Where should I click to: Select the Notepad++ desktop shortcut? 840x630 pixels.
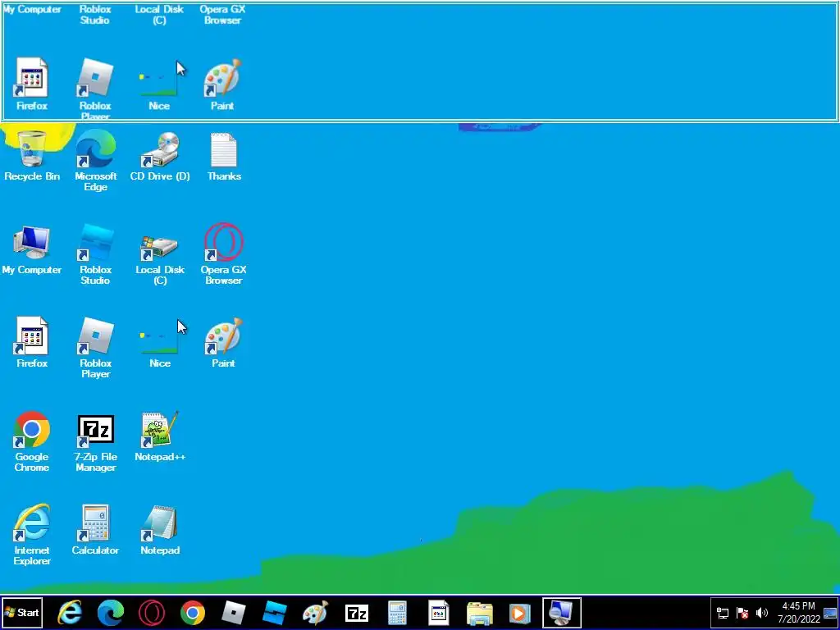160,436
